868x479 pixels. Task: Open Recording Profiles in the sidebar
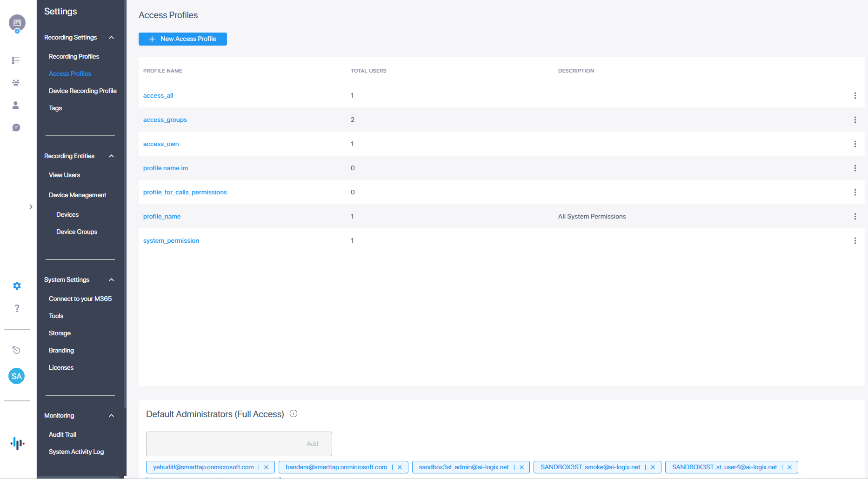tap(74, 56)
